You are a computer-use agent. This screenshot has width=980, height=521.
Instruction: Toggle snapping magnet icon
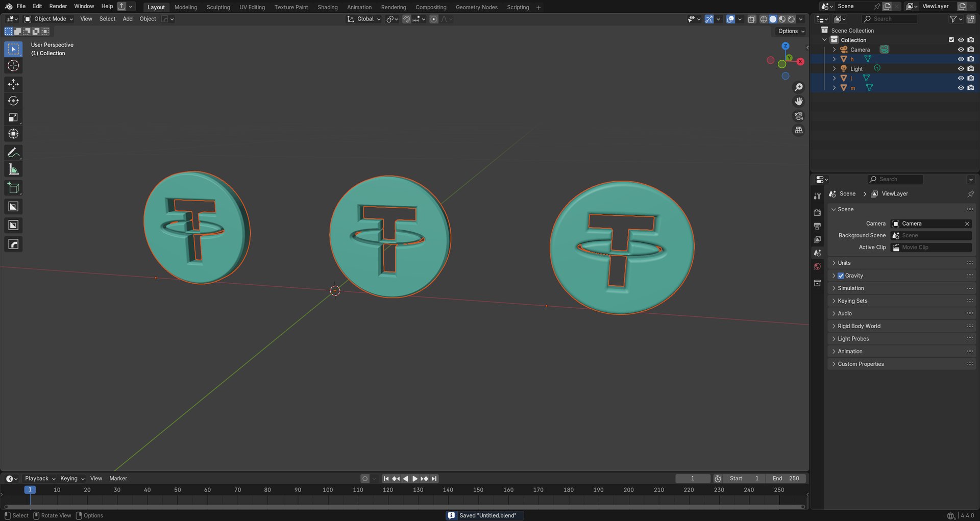tap(406, 19)
